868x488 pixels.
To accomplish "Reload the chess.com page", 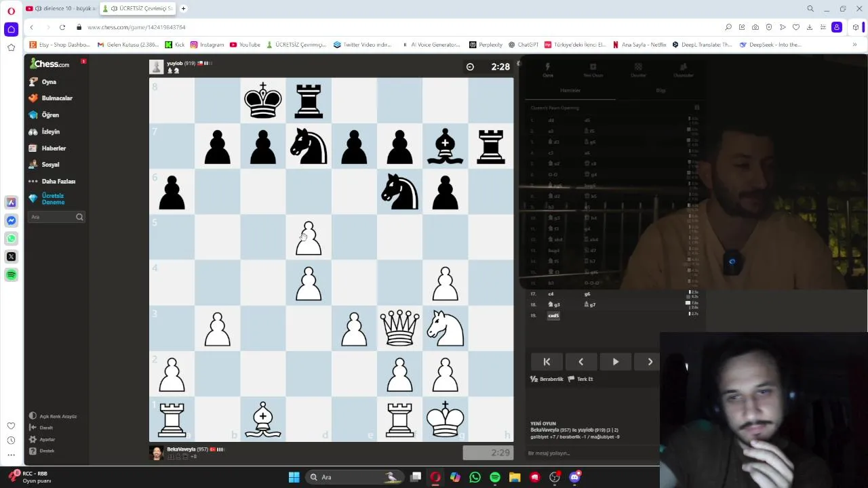I will click(62, 27).
